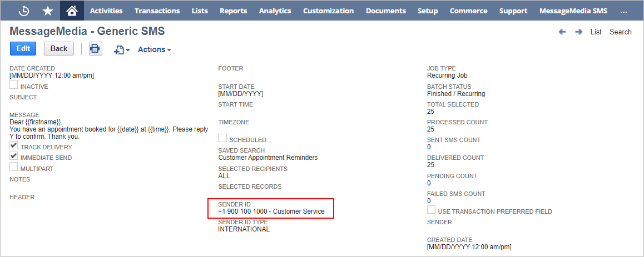Click the ALL selected recipients value

pos(224,176)
